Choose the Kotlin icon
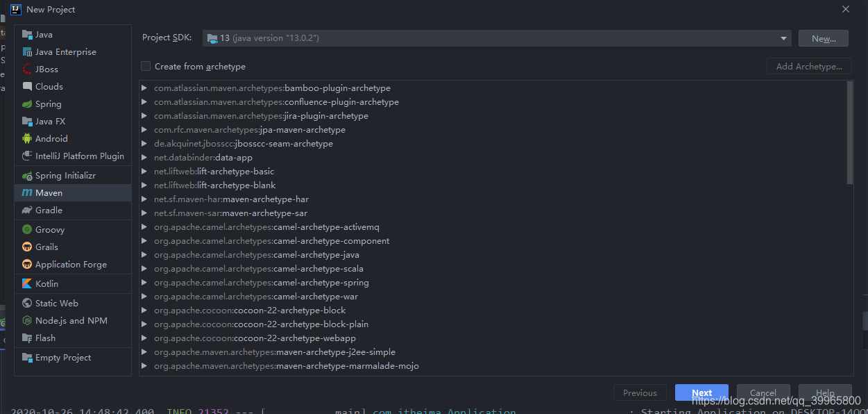Image resolution: width=868 pixels, height=414 pixels. 27,284
